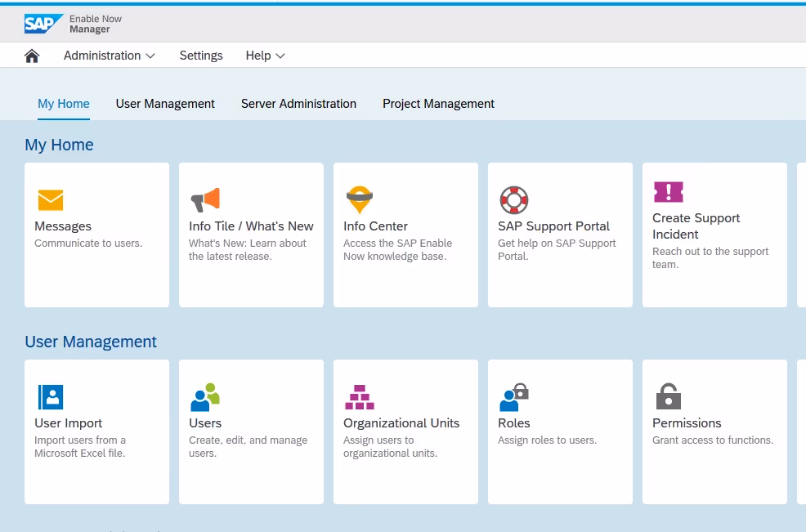Viewport: 806px width, 532px height.
Task: Open the Messages envelope icon
Action: (x=51, y=200)
